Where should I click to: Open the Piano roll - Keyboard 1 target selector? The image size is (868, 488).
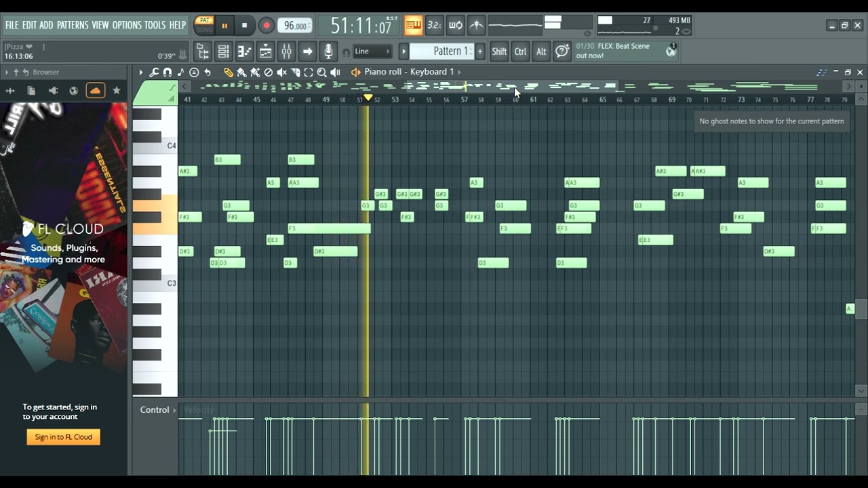pyautogui.click(x=409, y=72)
